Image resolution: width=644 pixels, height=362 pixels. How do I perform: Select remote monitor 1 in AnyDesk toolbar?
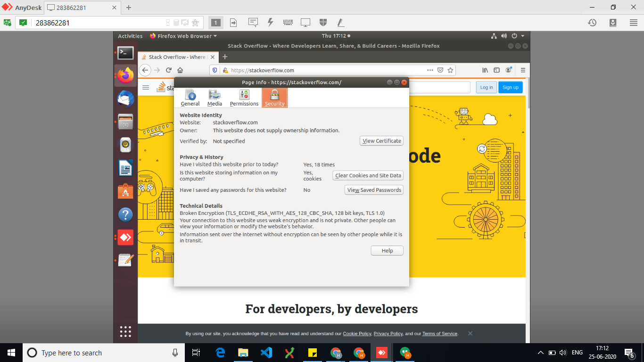point(215,23)
